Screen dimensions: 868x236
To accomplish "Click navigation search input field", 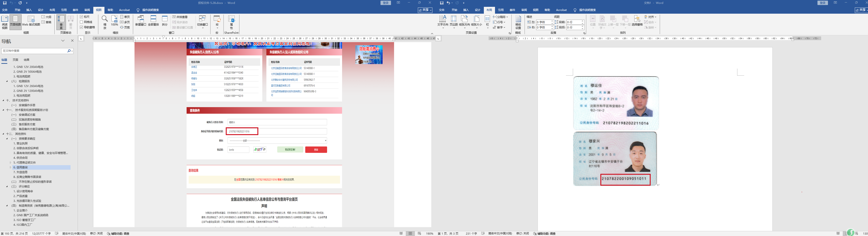I will [x=34, y=51].
